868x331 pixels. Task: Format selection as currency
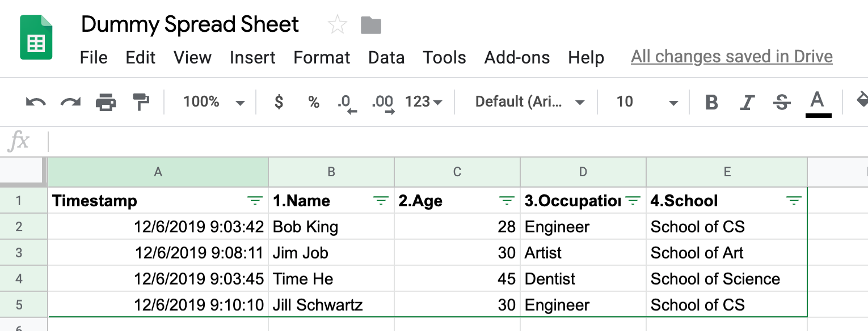tap(279, 102)
